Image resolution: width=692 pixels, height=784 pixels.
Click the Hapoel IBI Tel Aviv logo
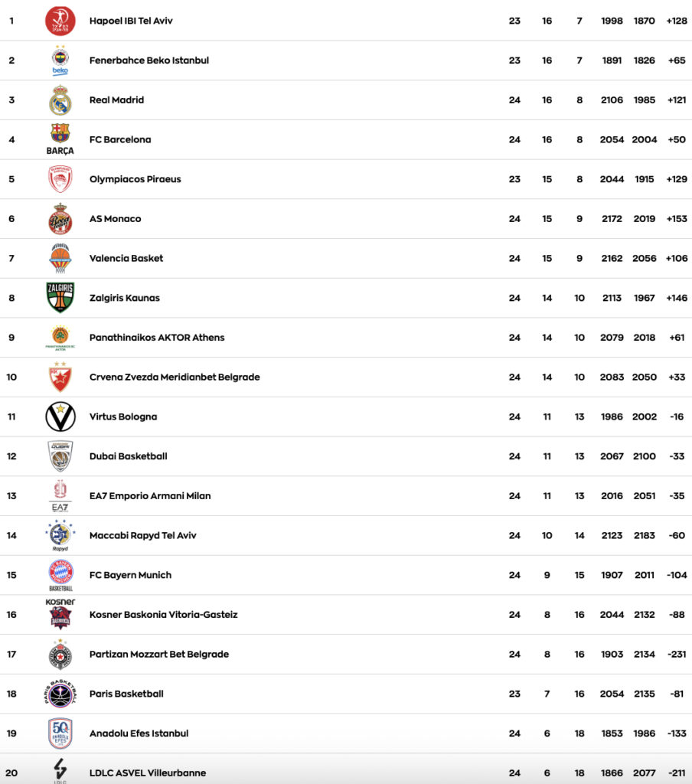pyautogui.click(x=60, y=21)
